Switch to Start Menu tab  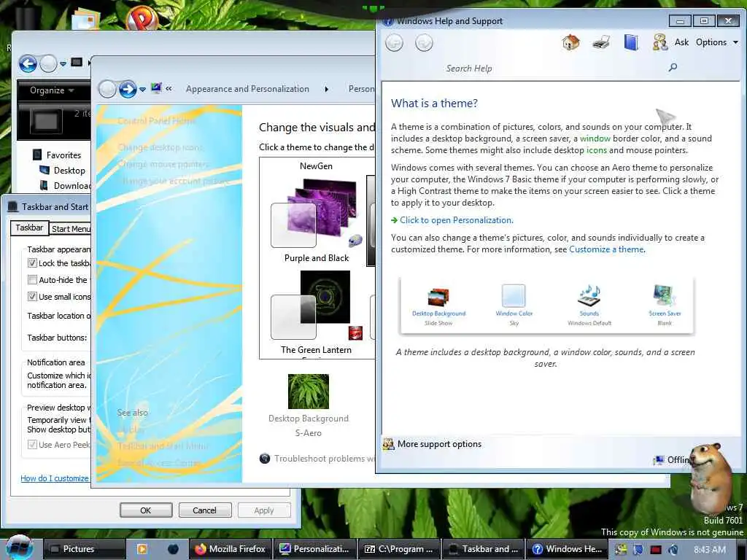[71, 228]
